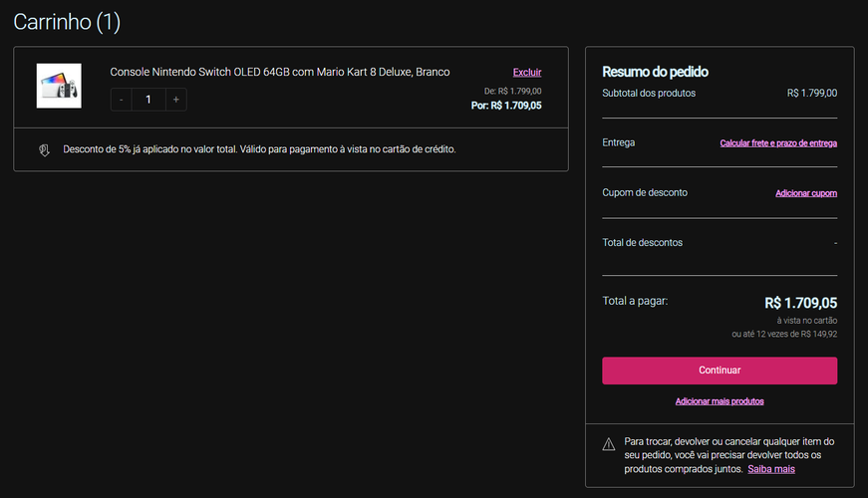
Task: Click the Por: R$ 1.709,05 price
Action: [506, 106]
